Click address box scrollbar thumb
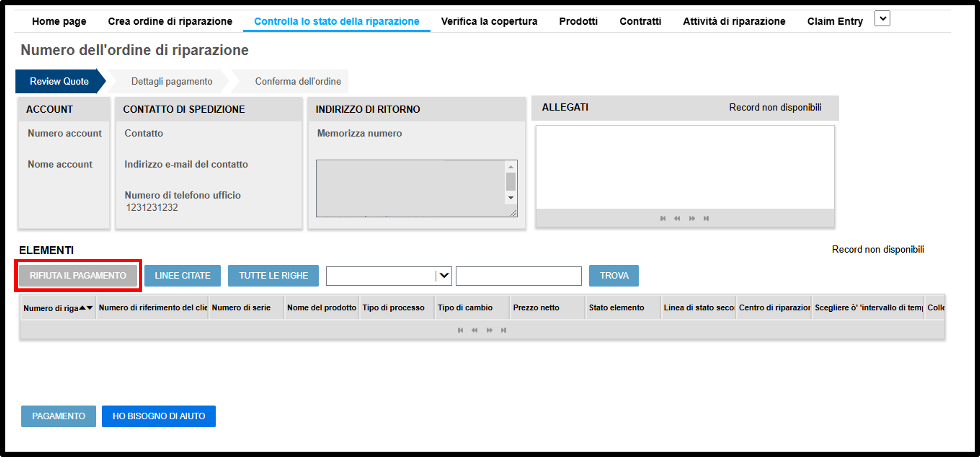 [511, 182]
